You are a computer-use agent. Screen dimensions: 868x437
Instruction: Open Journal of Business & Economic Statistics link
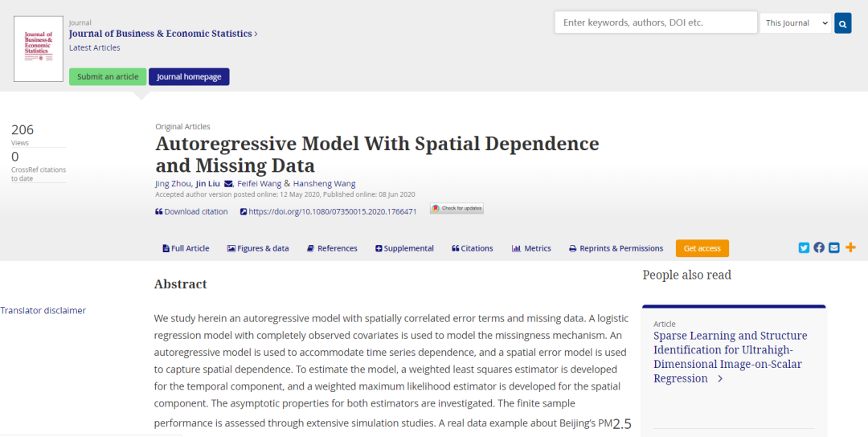162,34
